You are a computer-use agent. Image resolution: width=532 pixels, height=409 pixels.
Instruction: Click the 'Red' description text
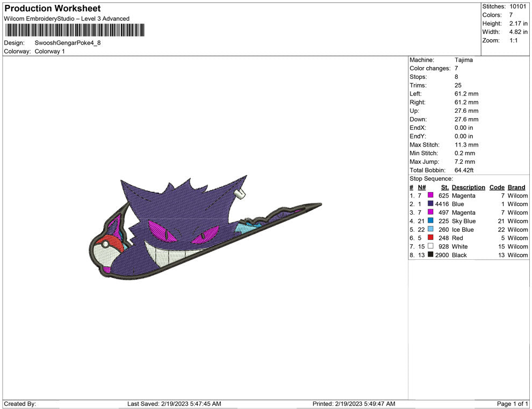457,238
